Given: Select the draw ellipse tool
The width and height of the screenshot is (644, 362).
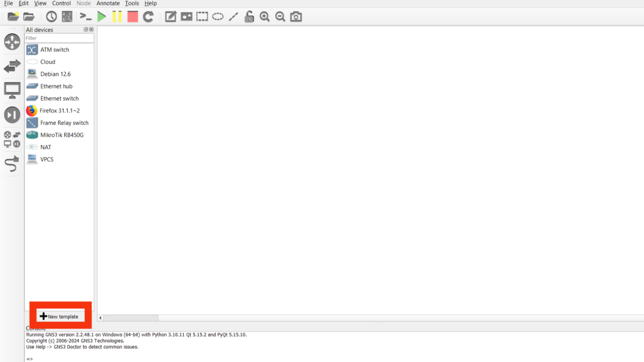Looking at the screenshot, I should pos(218,17).
